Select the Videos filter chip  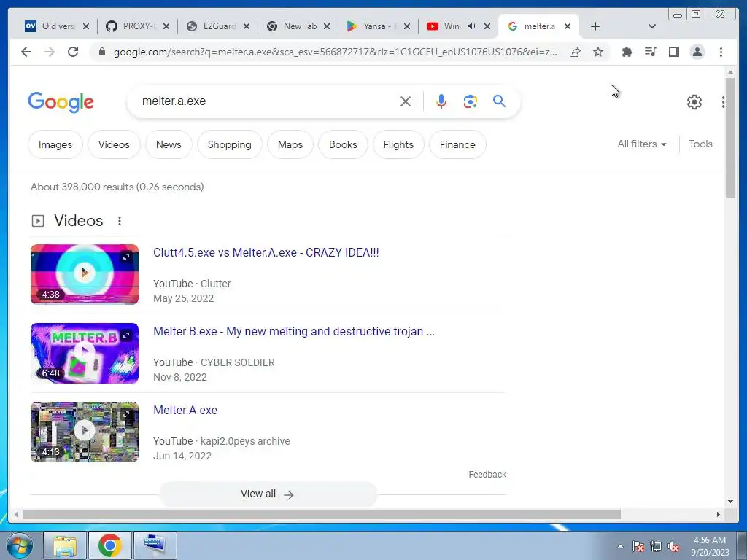point(114,144)
